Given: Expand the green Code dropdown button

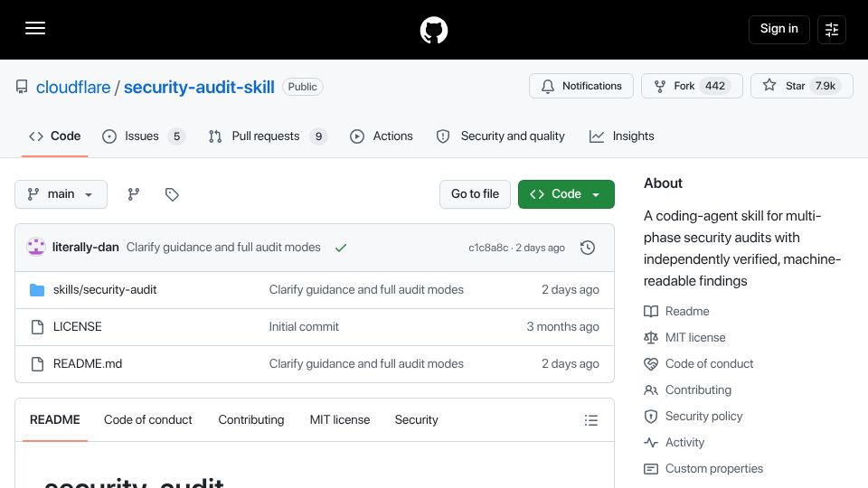Looking at the screenshot, I should pyautogui.click(x=566, y=194).
